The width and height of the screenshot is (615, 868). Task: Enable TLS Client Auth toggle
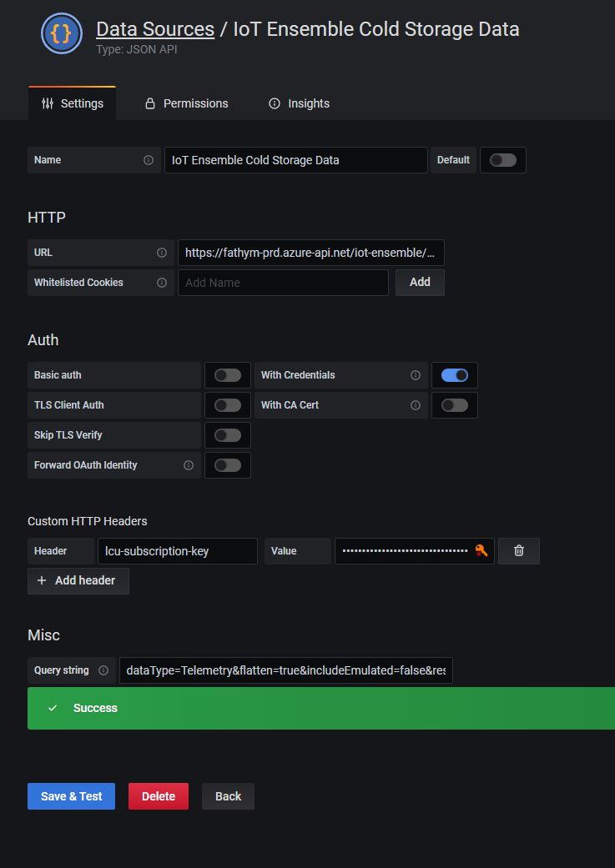click(228, 405)
